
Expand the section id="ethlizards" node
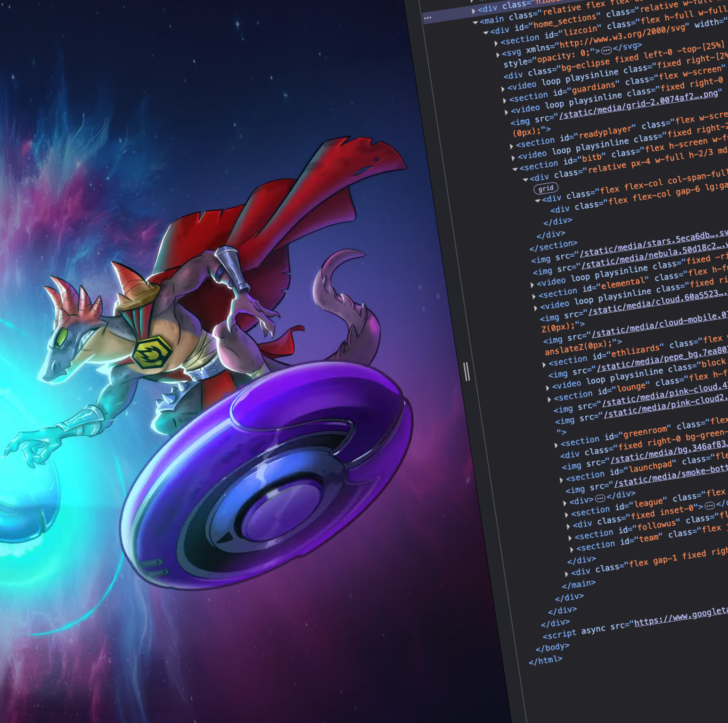tap(544, 364)
